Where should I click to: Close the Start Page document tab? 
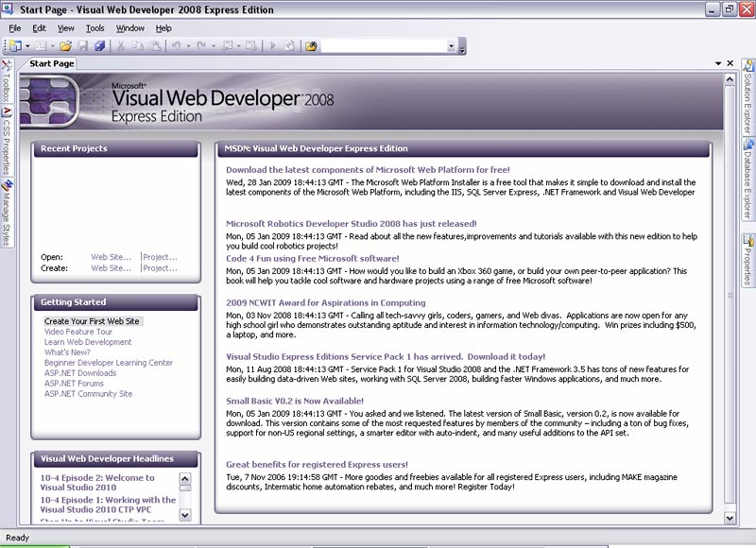[730, 63]
